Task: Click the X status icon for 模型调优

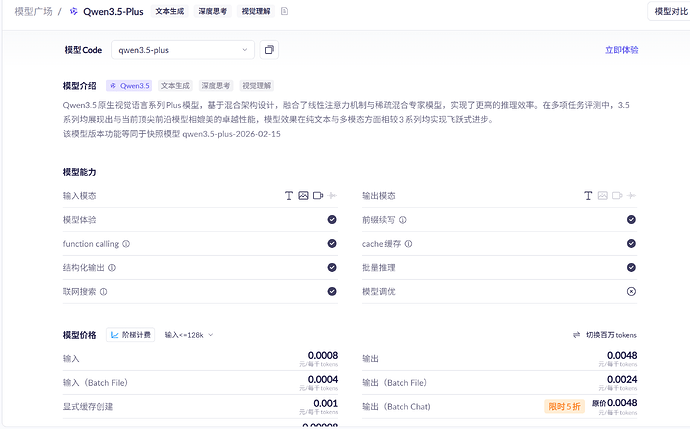Action: (631, 291)
